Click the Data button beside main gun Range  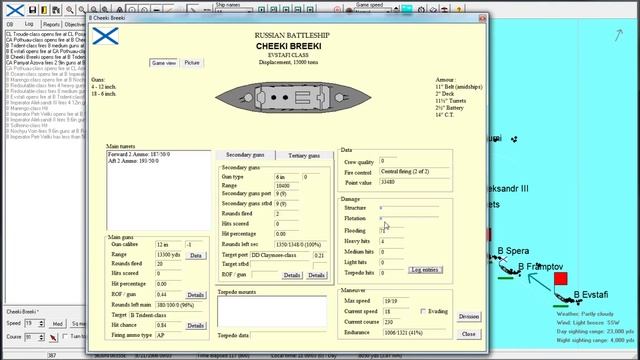click(x=196, y=256)
